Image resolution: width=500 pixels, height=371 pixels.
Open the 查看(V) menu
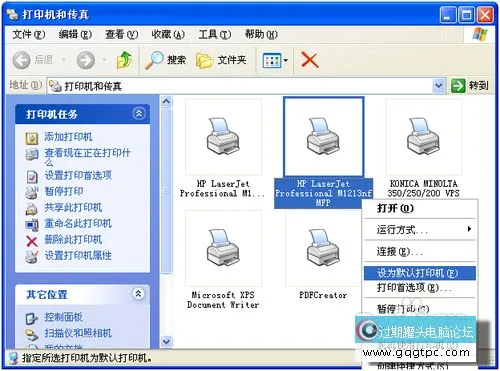point(121,34)
